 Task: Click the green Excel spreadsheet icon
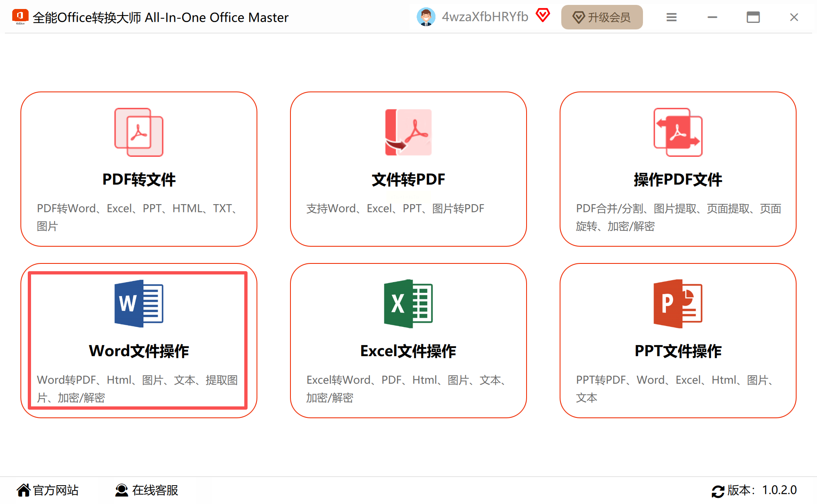408,303
